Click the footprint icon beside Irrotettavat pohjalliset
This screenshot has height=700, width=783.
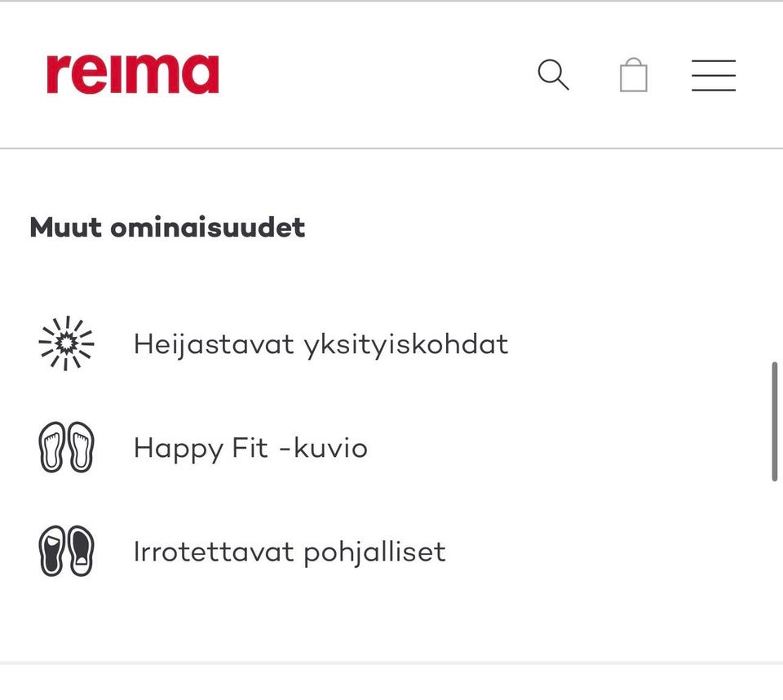66,551
